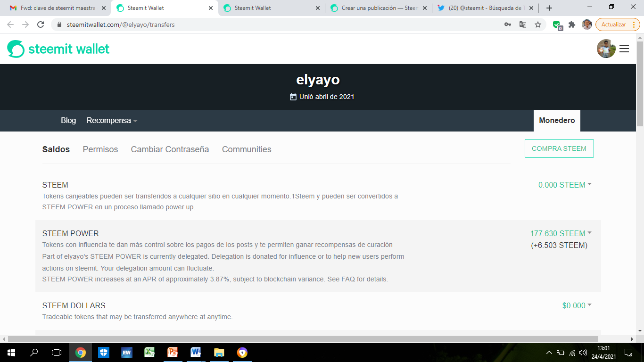Click the vertical page scrollbar
Image resolution: width=644 pixels, height=362 pixels.
coord(640,85)
